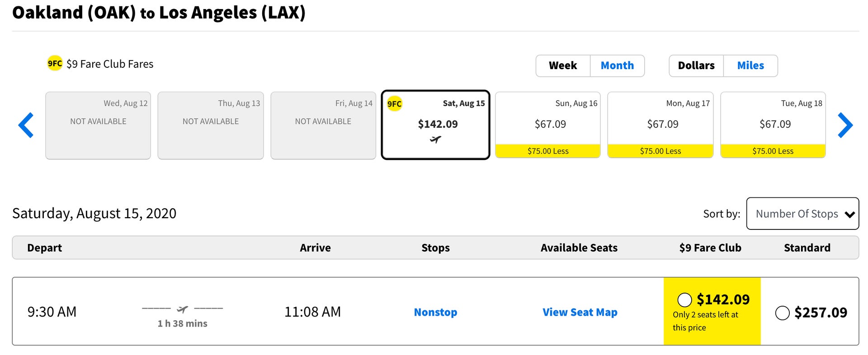Switch the fare calendar to Month view
The height and width of the screenshot is (355, 868).
click(x=618, y=65)
